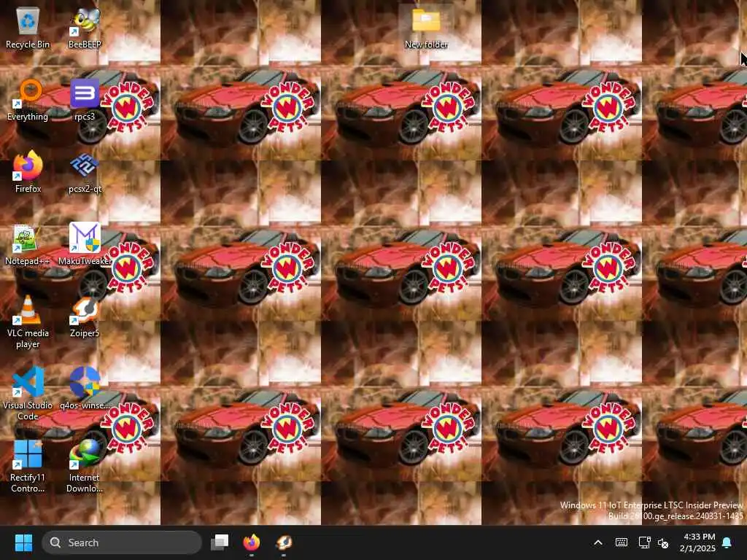This screenshot has height=560, width=747.
Task: Open the Recycle Bin desktop icon
Action: point(28,28)
